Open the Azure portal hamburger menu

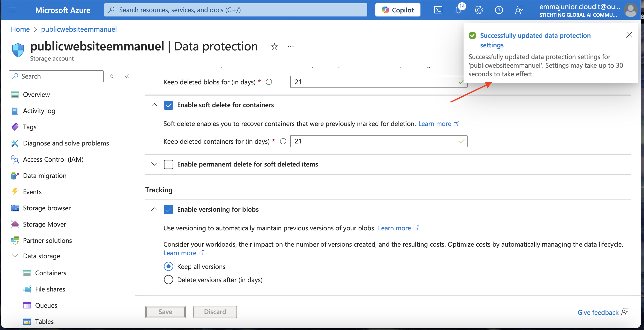point(13,10)
